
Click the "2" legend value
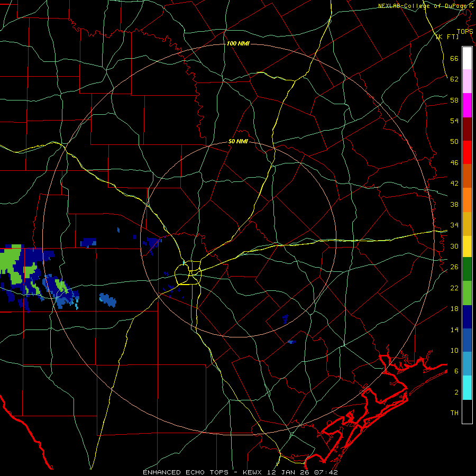tap(456, 392)
